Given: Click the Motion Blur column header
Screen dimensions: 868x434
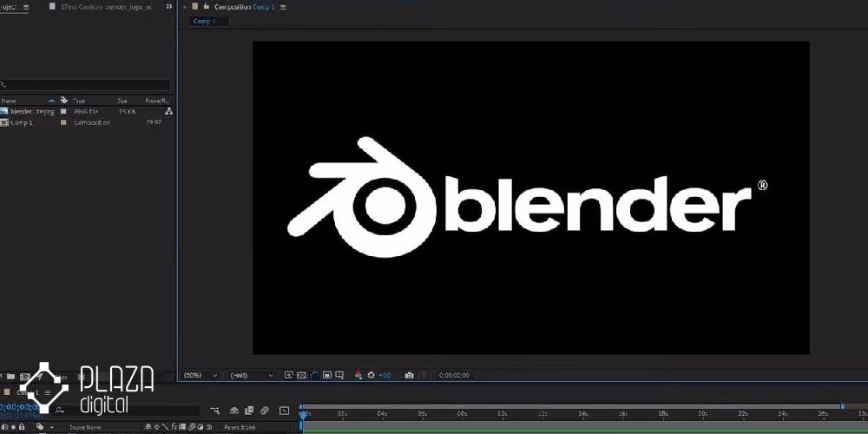Looking at the screenshot, I should pyautogui.click(x=192, y=427).
